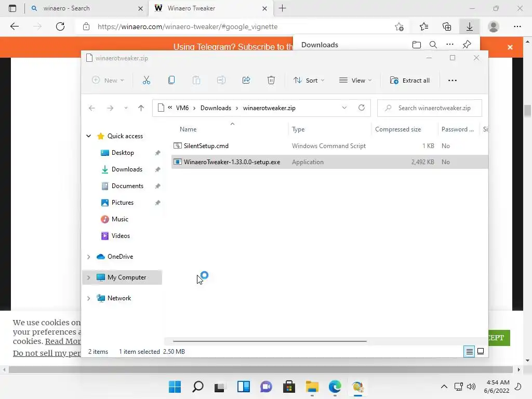The image size is (532, 399).
Task: Click the Downloads breadcrumb in address bar
Action: pyautogui.click(x=216, y=108)
